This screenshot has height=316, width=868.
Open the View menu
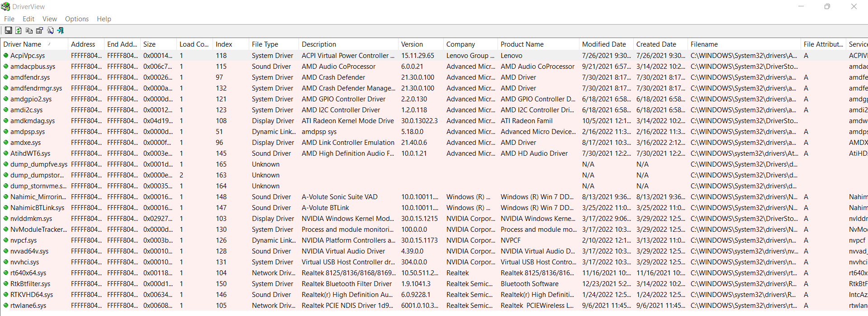coord(50,19)
